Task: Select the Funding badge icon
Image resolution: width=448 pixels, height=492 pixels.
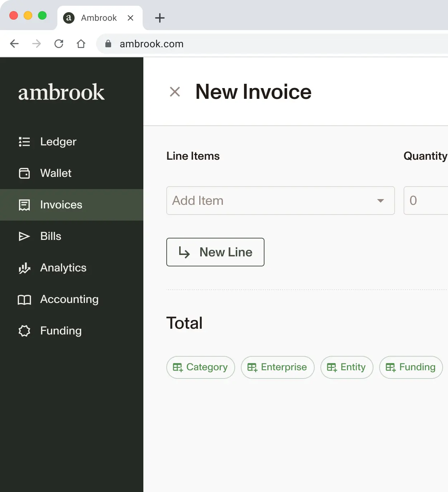Action: [24, 331]
